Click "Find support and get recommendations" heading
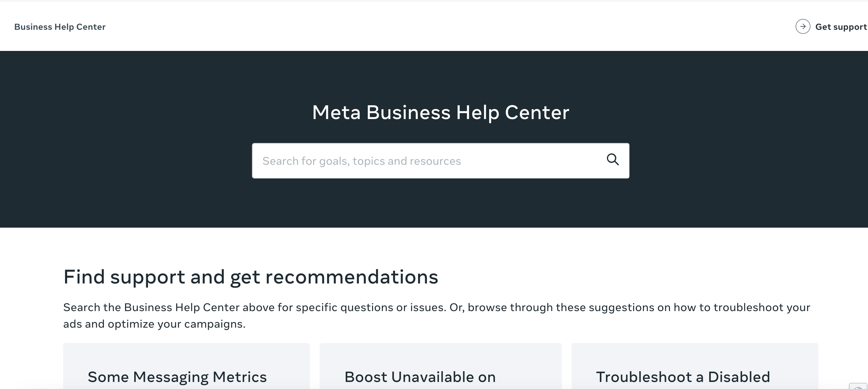868x389 pixels. [251, 277]
